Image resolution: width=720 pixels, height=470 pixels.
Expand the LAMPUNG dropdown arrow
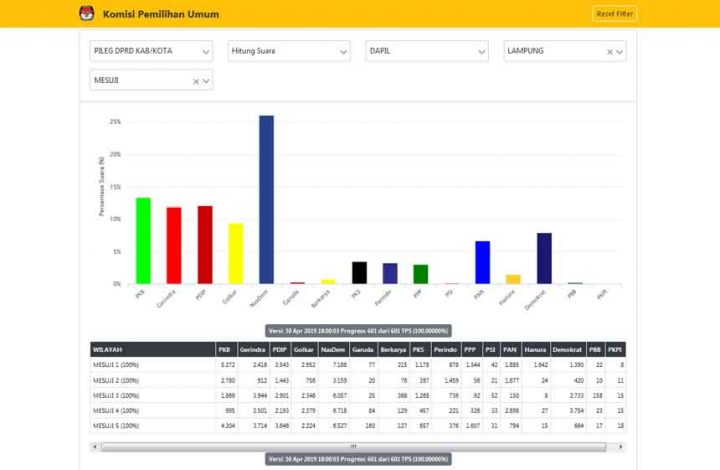(620, 52)
